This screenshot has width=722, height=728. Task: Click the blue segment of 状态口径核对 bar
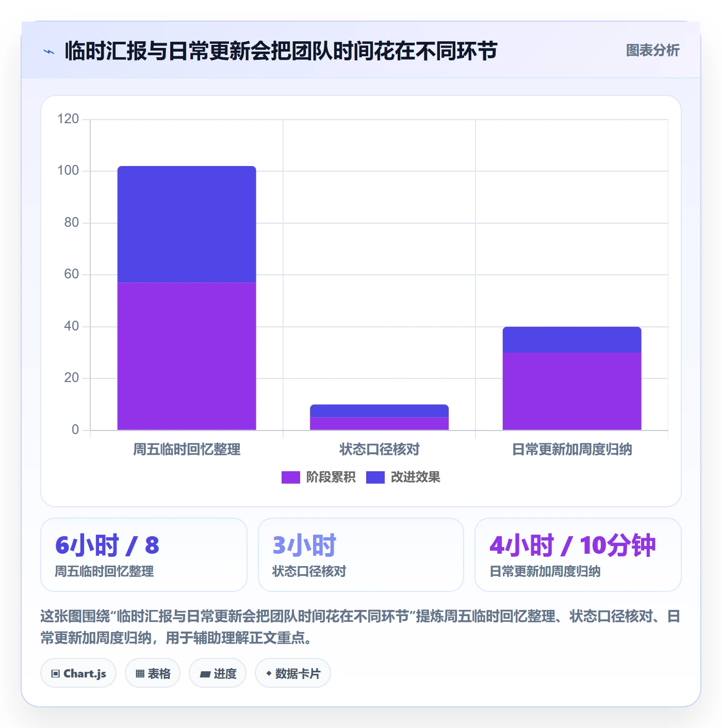379,411
